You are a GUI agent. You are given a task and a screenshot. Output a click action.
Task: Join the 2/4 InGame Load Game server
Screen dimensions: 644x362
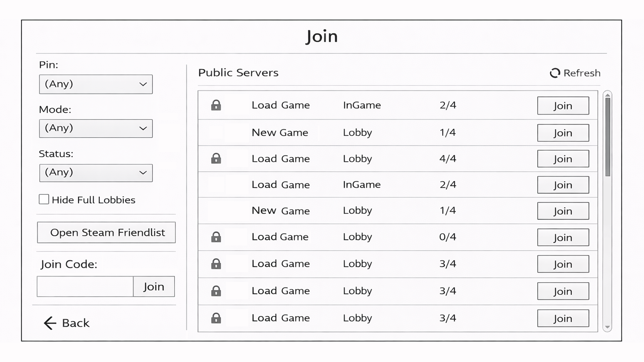click(563, 106)
